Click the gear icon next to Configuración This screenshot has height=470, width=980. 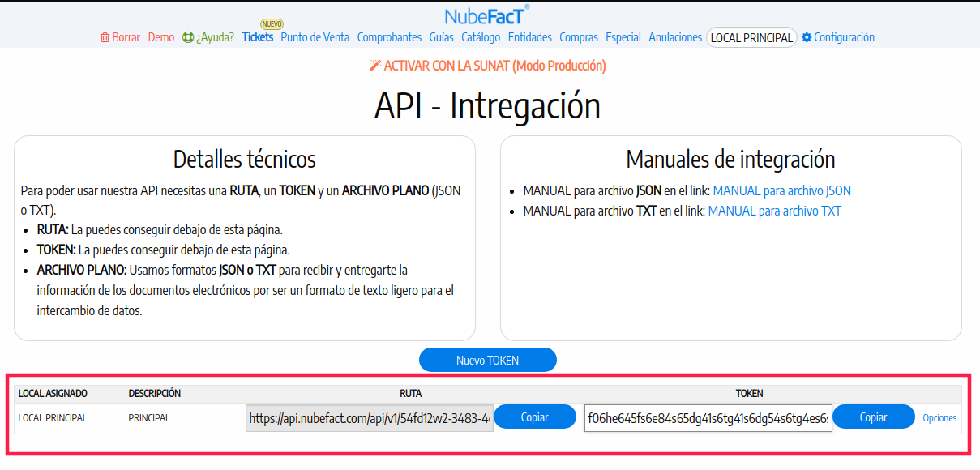pos(807,37)
